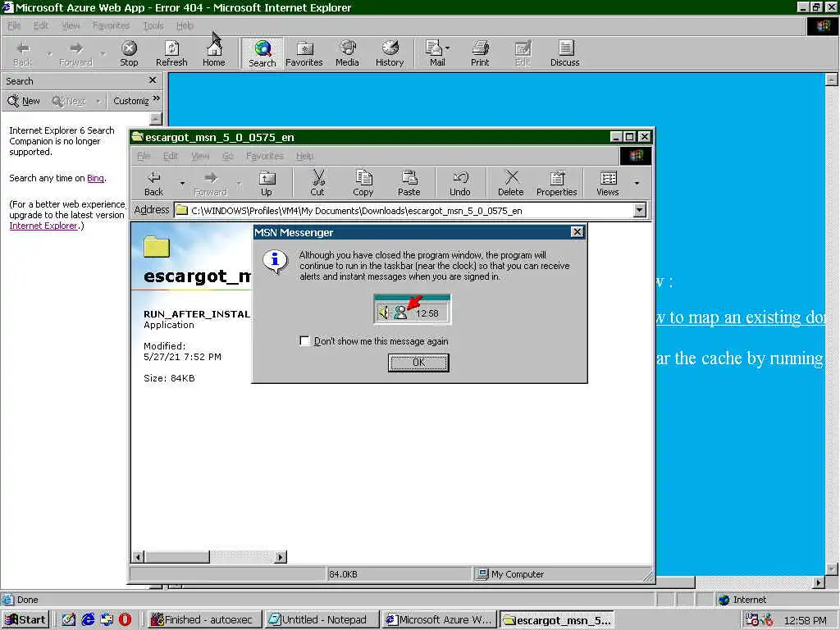The height and width of the screenshot is (630, 840).
Task: Expand the Search pane toolbar chevron
Action: 157,98
